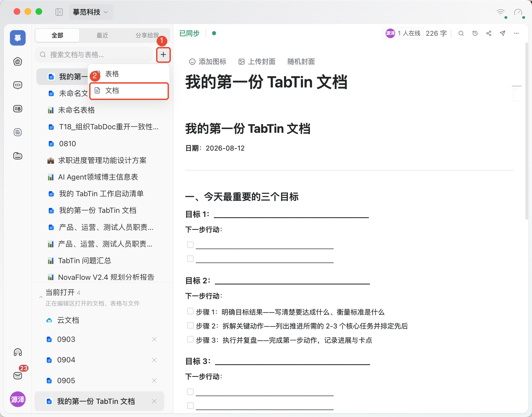Viewport: 532px width, 417px height.
Task: Click 上传封面 button
Action: pos(257,62)
